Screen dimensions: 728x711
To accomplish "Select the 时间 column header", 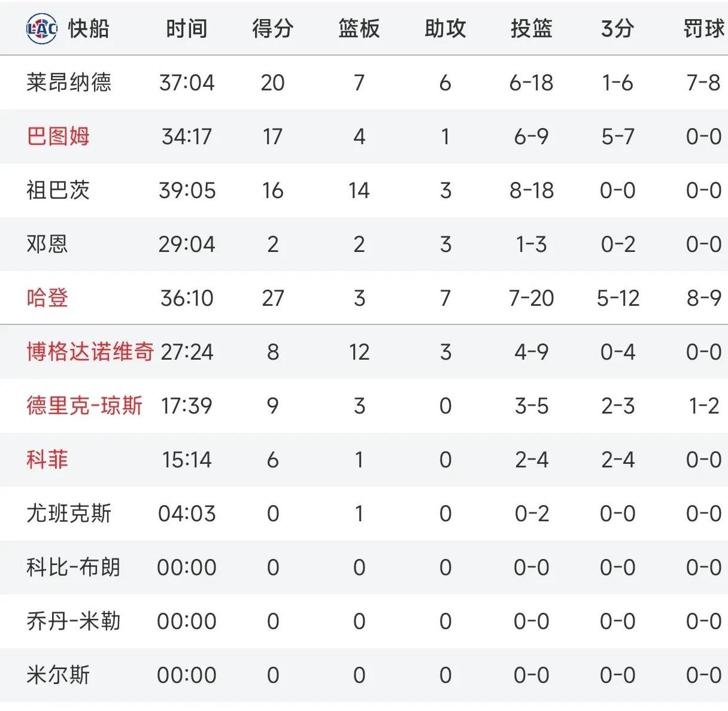I will click(186, 28).
